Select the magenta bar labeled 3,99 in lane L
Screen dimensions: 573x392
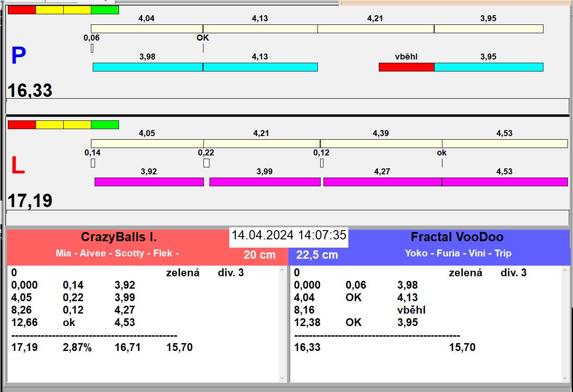point(265,182)
